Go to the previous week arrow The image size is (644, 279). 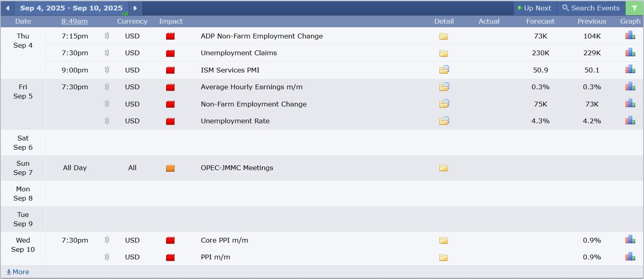[7, 8]
